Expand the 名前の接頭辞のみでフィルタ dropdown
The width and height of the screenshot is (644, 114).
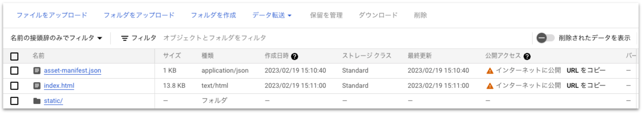click(x=56, y=38)
